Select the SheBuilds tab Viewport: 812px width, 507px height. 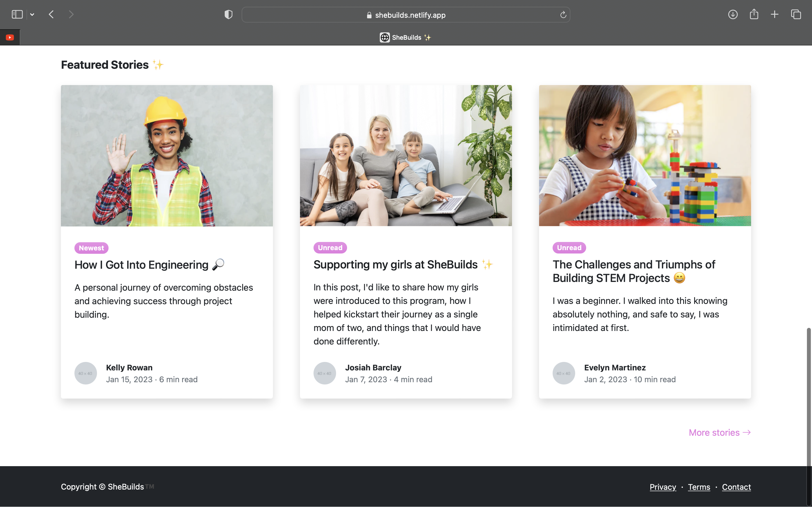point(406,37)
